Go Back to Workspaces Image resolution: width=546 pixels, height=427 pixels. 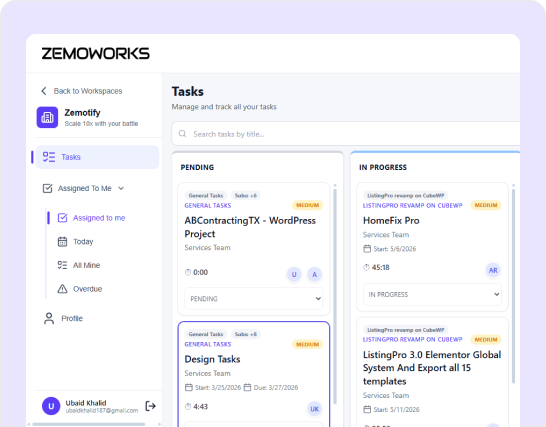(88, 91)
